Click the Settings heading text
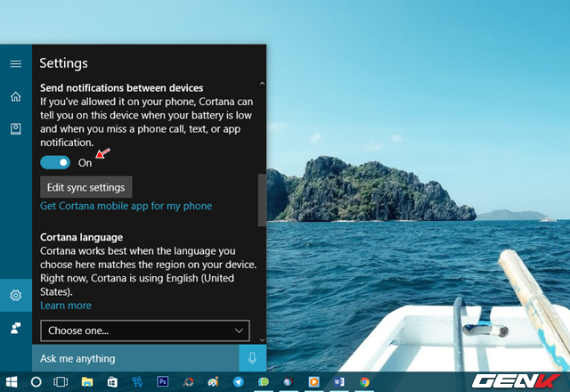 [63, 63]
